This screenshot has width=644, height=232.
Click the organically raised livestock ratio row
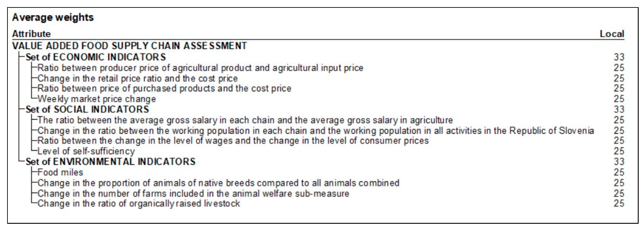click(x=139, y=204)
